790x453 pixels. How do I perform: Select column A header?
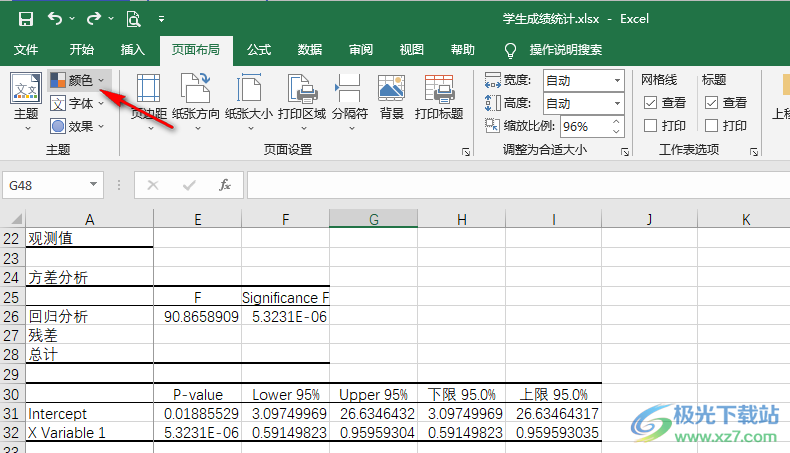click(x=90, y=219)
